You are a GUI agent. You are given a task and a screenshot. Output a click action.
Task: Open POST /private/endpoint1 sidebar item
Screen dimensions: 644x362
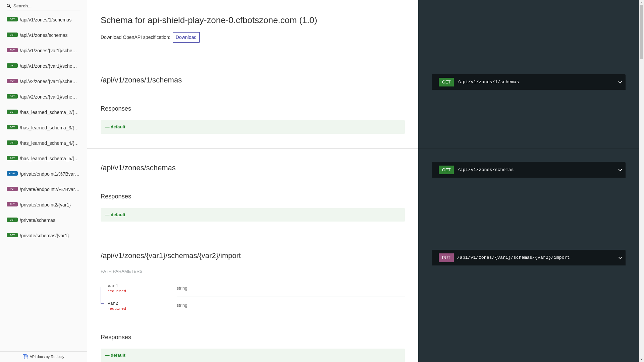pyautogui.click(x=44, y=174)
